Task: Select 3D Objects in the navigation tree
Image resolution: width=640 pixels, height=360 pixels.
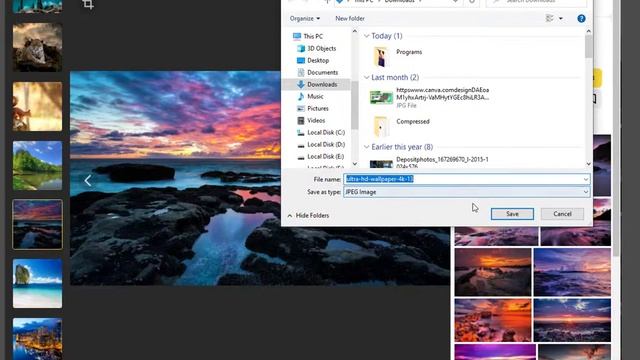Action: (x=322, y=48)
